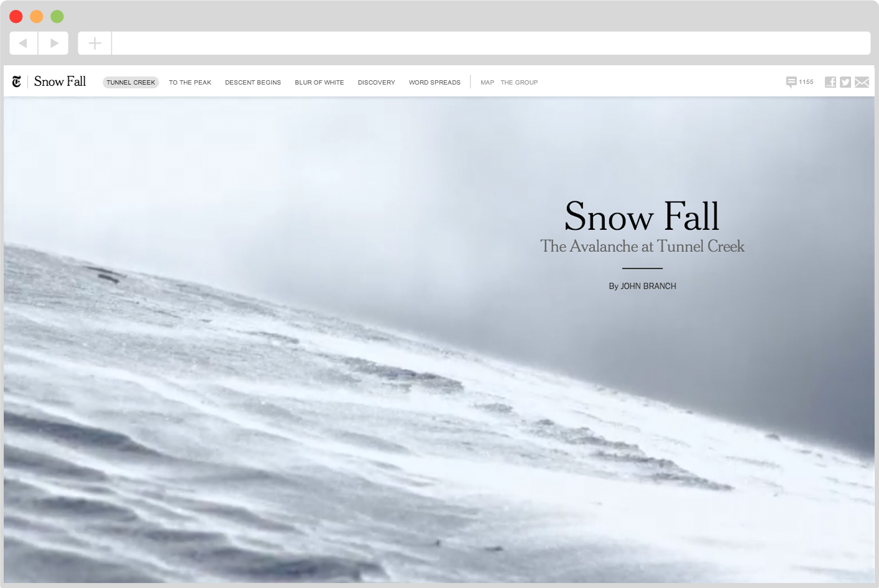Viewport: 879px width, 588px height.
Task: Share the article via Facebook icon
Action: coord(831,82)
